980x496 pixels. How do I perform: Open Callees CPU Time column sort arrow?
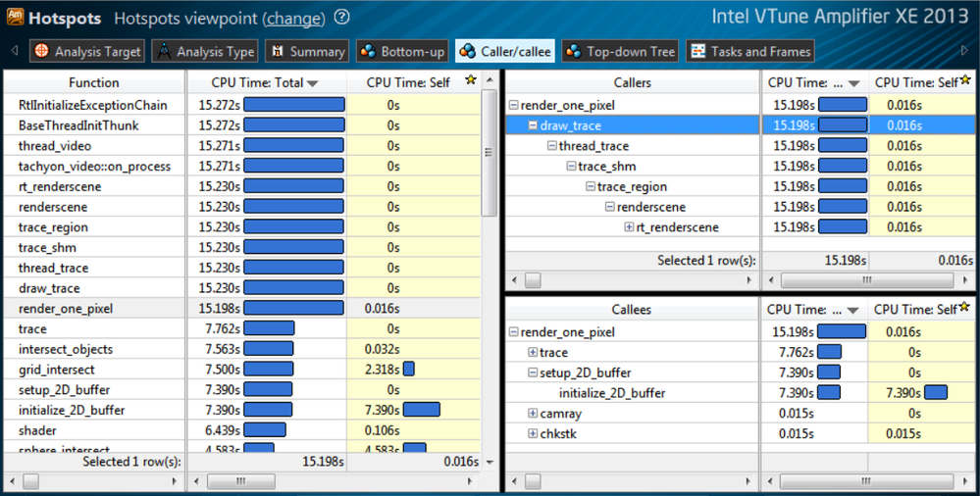click(852, 311)
